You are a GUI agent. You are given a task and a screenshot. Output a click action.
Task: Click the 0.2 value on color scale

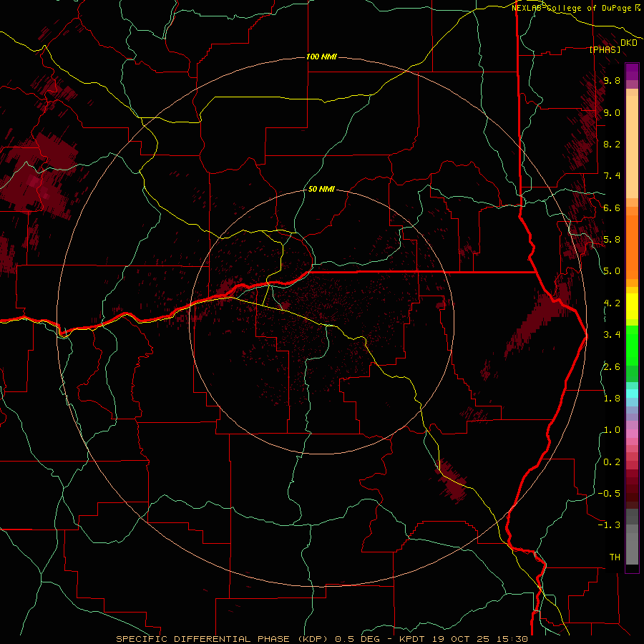point(612,462)
